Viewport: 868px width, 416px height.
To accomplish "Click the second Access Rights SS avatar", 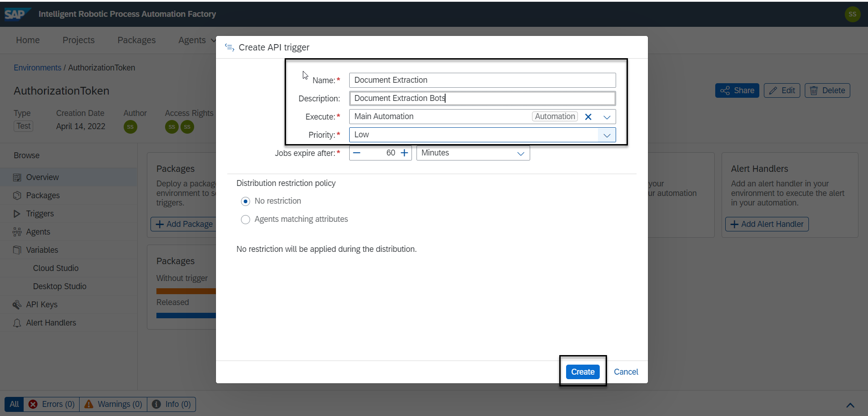I will tap(187, 127).
